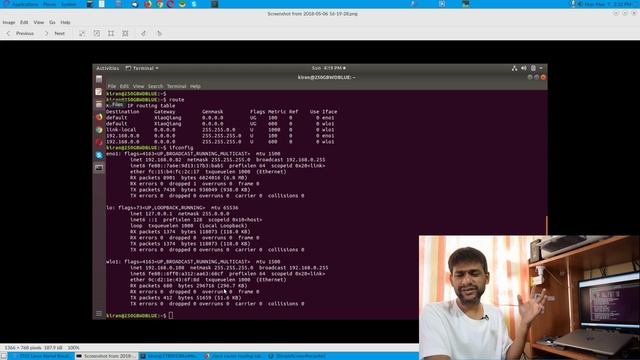Click the Chrome dock icon in displayed screenshot
Image resolution: width=640 pixels, height=360 pixels.
99,130
